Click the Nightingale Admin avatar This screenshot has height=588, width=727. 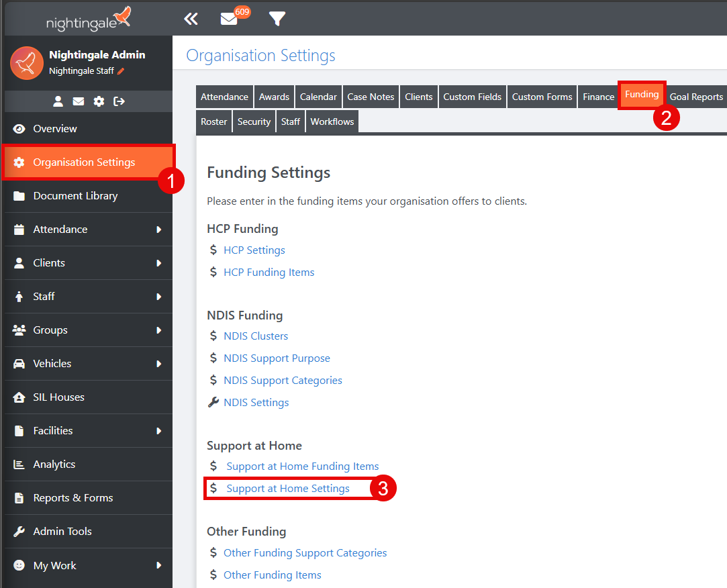pos(27,62)
